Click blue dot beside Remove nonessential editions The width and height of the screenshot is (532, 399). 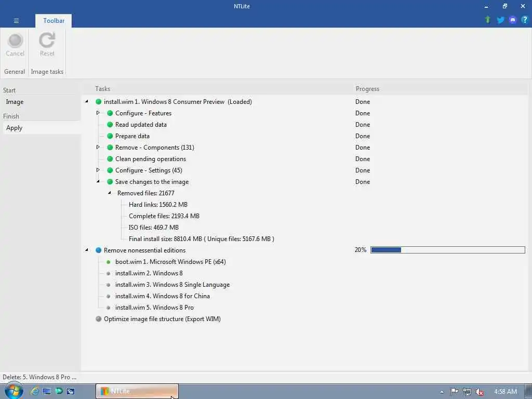click(99, 250)
